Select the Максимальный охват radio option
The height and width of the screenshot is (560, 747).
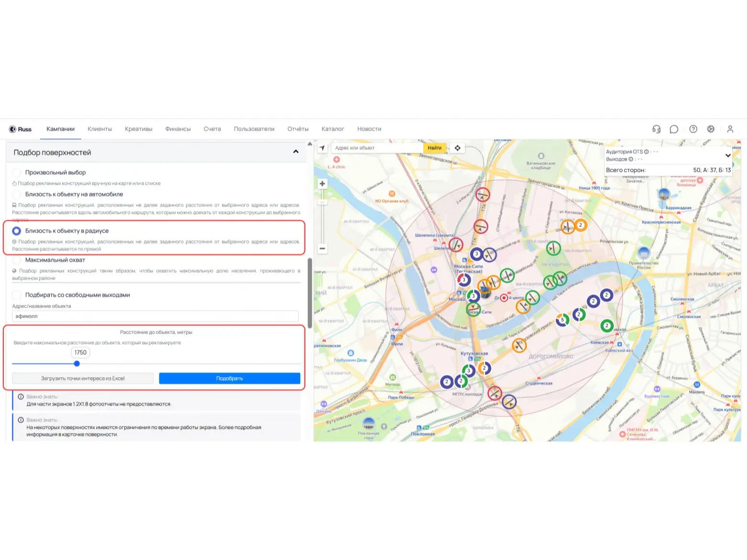click(x=17, y=260)
